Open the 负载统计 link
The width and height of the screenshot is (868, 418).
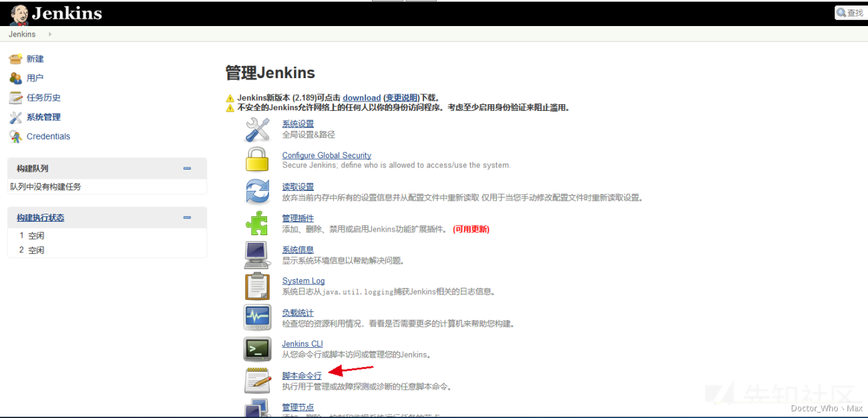tap(298, 313)
